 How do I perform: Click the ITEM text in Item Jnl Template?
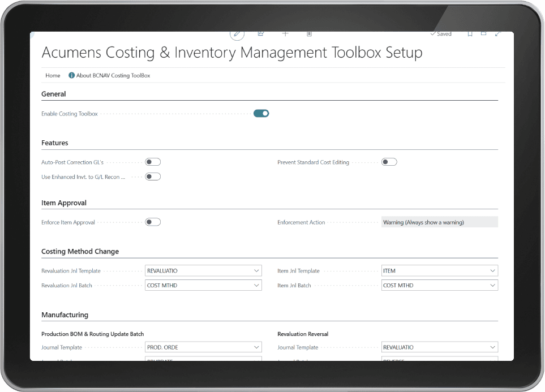coord(389,271)
